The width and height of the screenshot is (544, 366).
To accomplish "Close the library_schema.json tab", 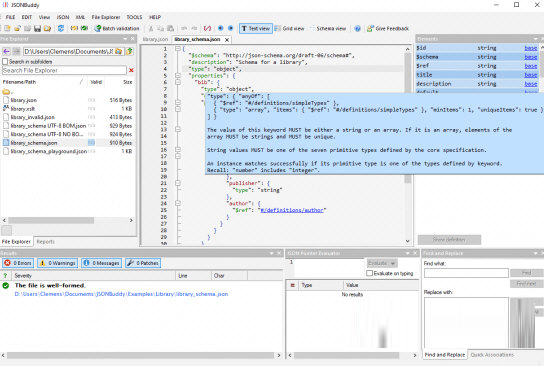I will click(x=227, y=40).
